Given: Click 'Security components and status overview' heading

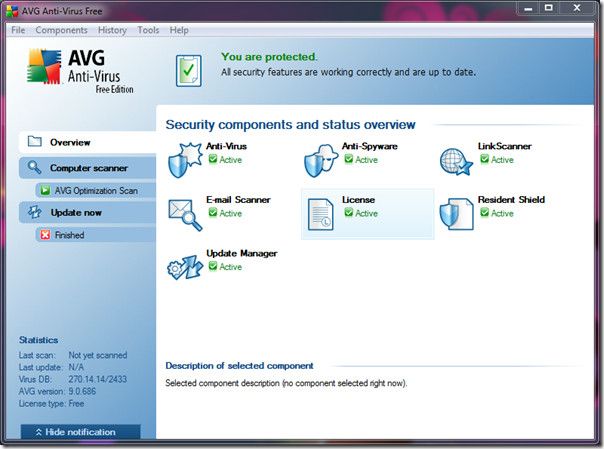Looking at the screenshot, I should tap(290, 125).
